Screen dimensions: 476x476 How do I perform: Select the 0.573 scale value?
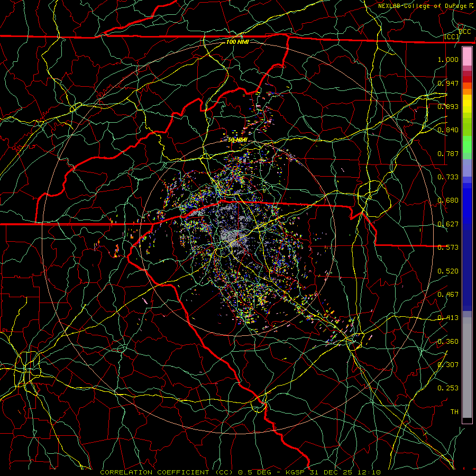coord(448,248)
